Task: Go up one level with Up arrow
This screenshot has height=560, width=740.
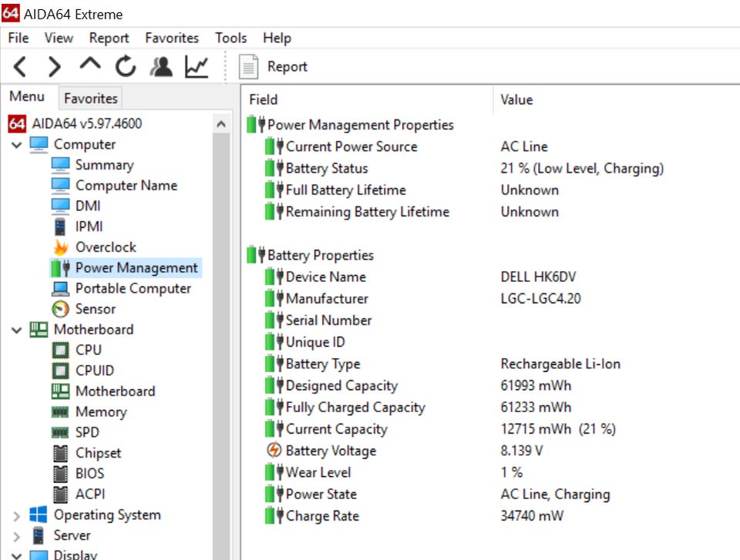Action: point(90,67)
